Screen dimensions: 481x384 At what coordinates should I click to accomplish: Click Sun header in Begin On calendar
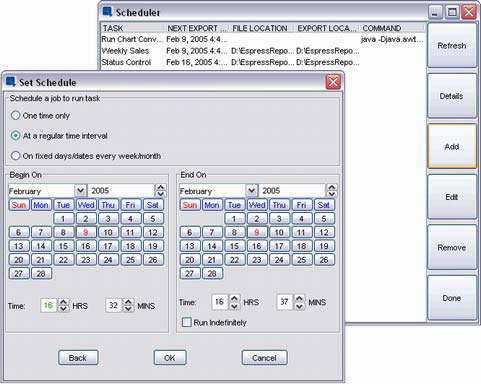click(19, 205)
